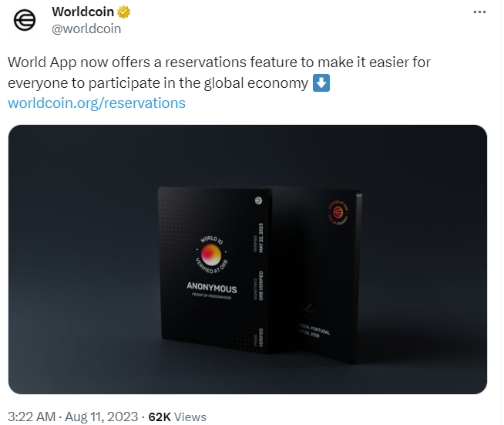Click the blue down-arrow emoji in tweet

(321, 83)
